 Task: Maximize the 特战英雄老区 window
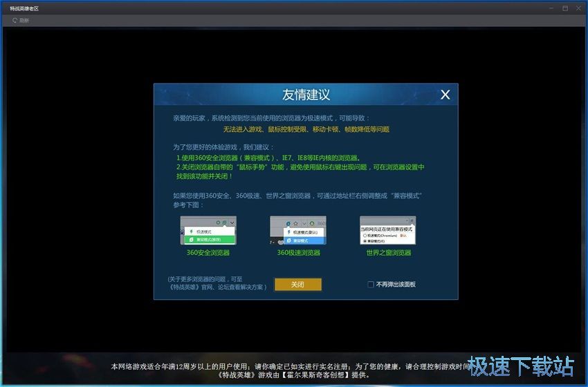pos(565,8)
